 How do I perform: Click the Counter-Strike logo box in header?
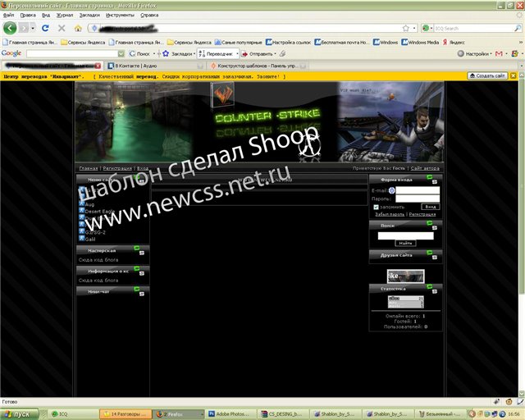(x=222, y=95)
